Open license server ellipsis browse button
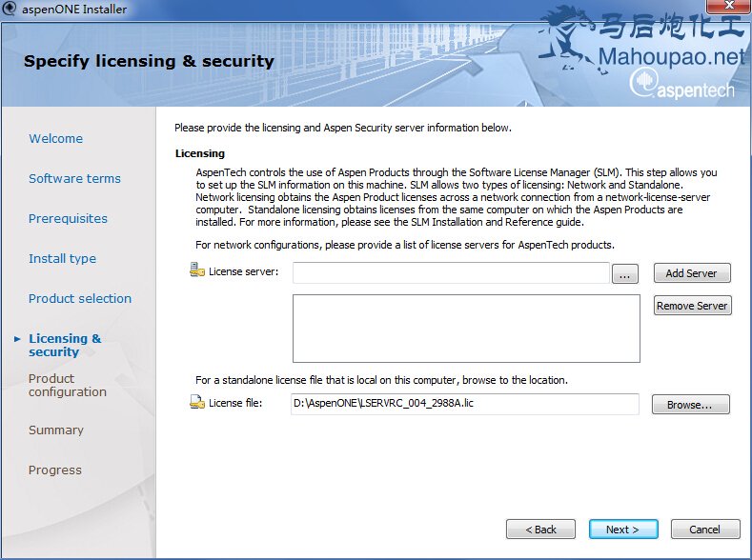This screenshot has height=560, width=752. tap(624, 274)
